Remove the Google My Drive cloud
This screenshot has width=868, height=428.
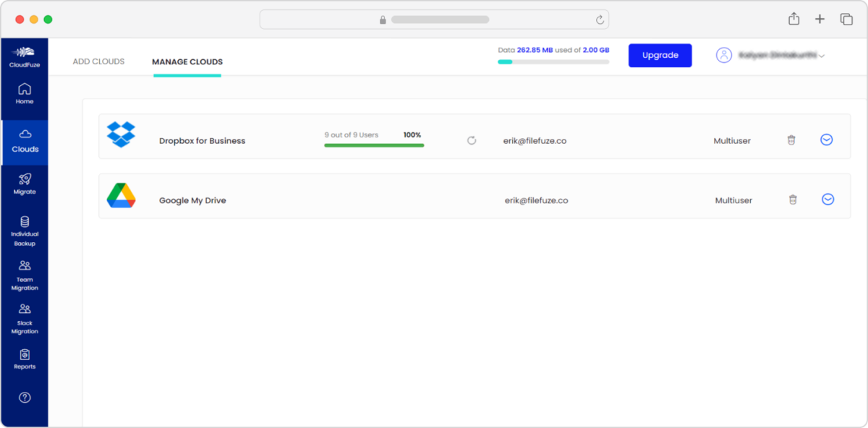pyautogui.click(x=792, y=199)
